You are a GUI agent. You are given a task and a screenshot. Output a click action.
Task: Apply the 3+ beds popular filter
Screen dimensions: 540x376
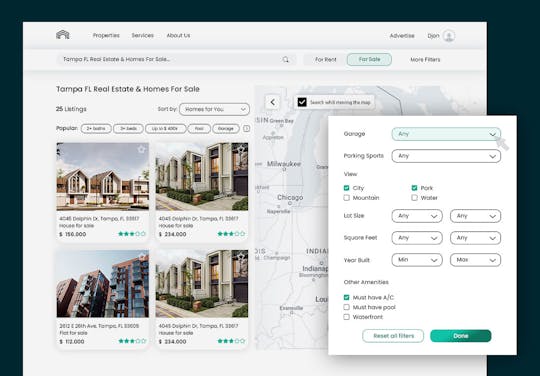[128, 128]
